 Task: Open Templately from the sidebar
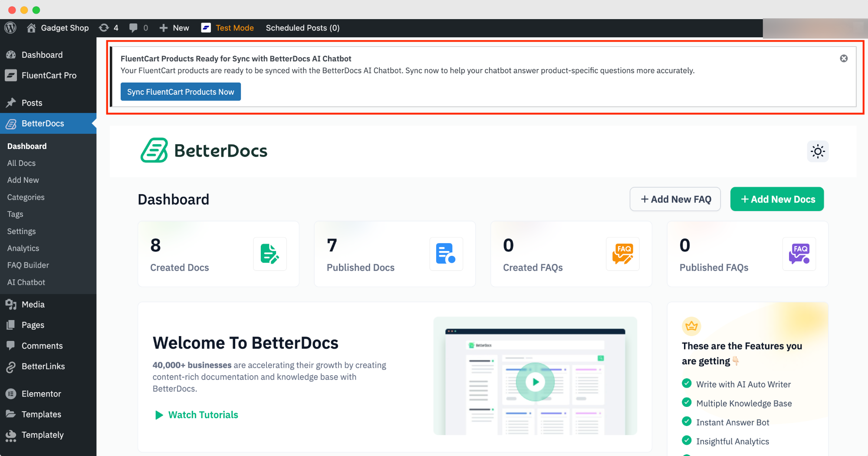12,435
